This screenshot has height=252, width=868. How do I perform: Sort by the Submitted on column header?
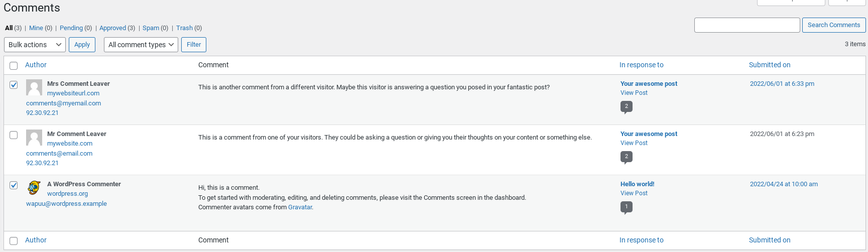tap(769, 65)
